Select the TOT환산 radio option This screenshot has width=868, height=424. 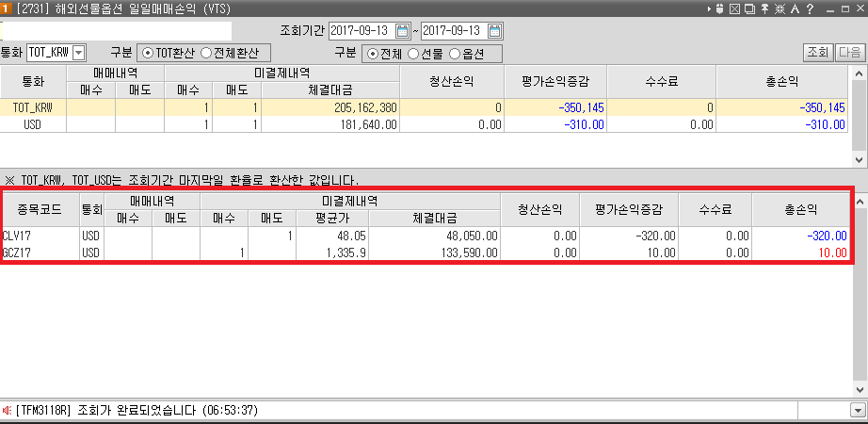coord(147,53)
